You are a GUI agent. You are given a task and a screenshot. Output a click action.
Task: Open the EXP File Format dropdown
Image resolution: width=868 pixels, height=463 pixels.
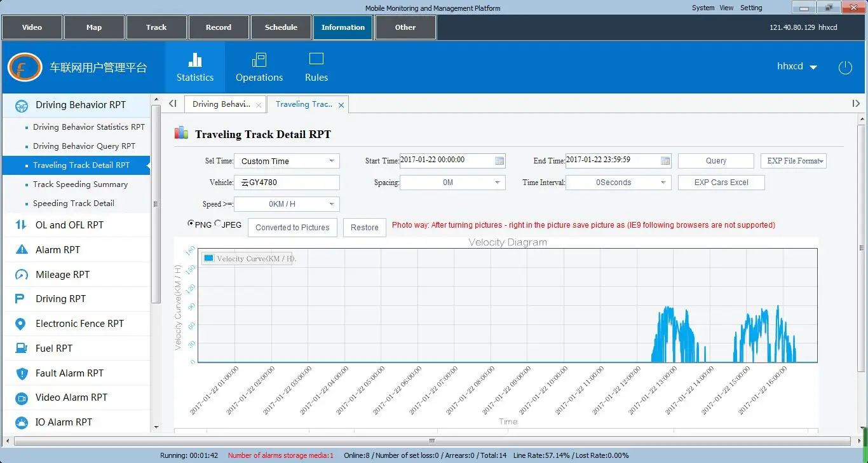[793, 161]
